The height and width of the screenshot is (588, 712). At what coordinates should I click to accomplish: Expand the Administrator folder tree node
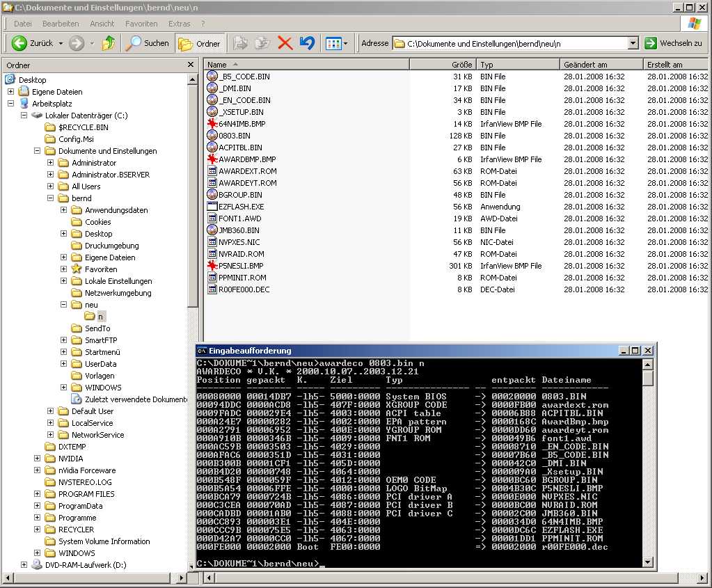point(51,163)
